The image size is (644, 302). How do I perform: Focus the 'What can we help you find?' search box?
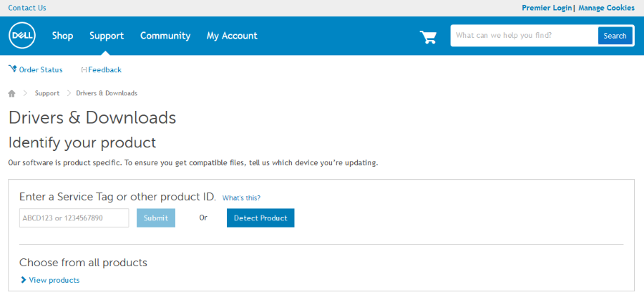(524, 36)
